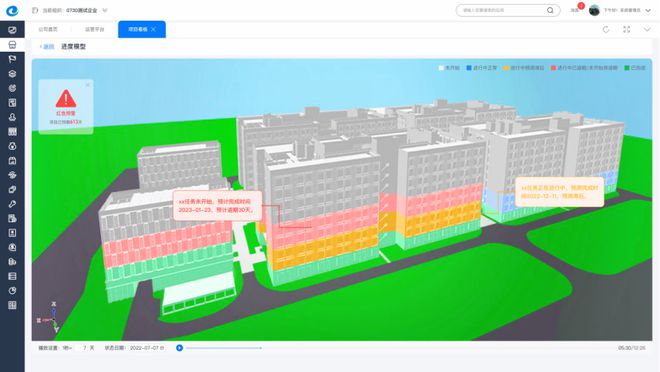Close the 项目看板 tab
Image resolution: width=660 pixels, height=372 pixels.
point(154,29)
